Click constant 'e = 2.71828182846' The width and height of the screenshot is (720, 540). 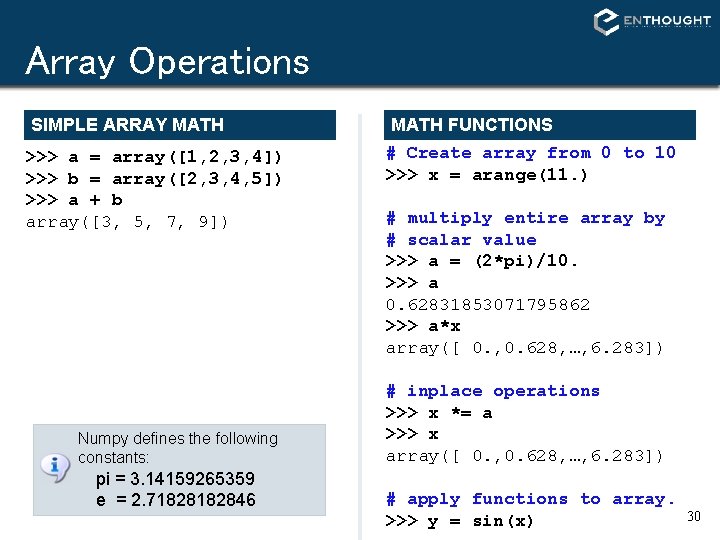[x=175, y=500]
